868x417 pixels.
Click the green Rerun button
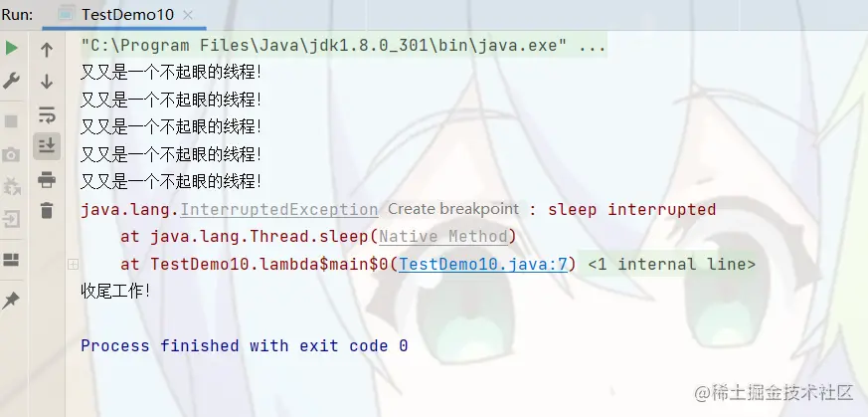click(11, 48)
